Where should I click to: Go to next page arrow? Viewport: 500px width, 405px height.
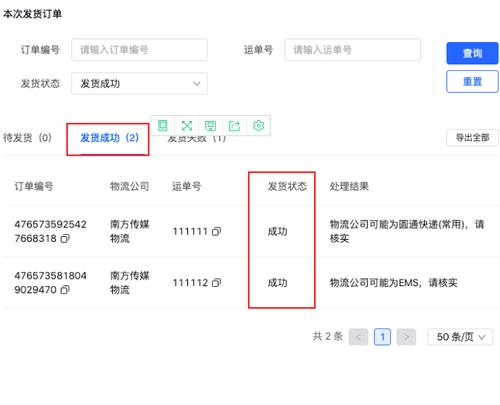point(406,337)
